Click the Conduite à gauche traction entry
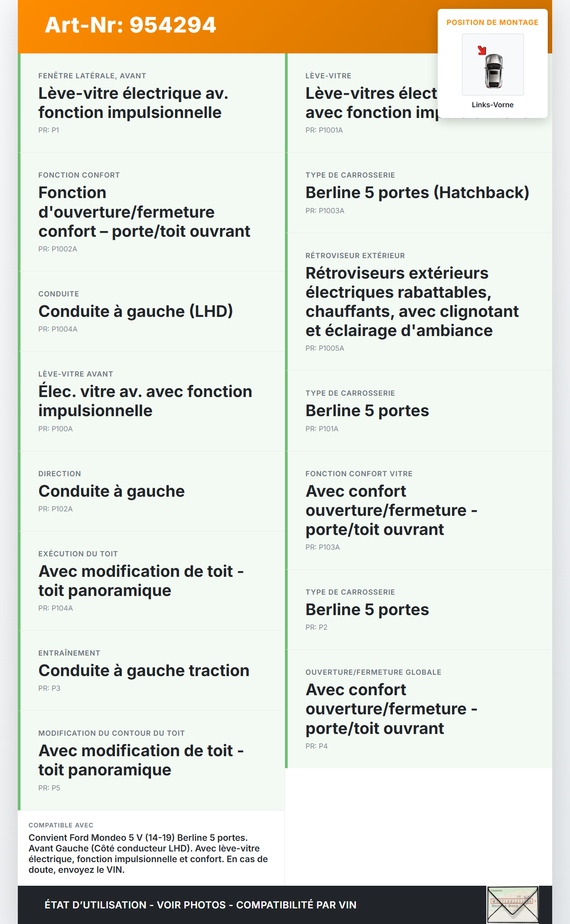 144,671
